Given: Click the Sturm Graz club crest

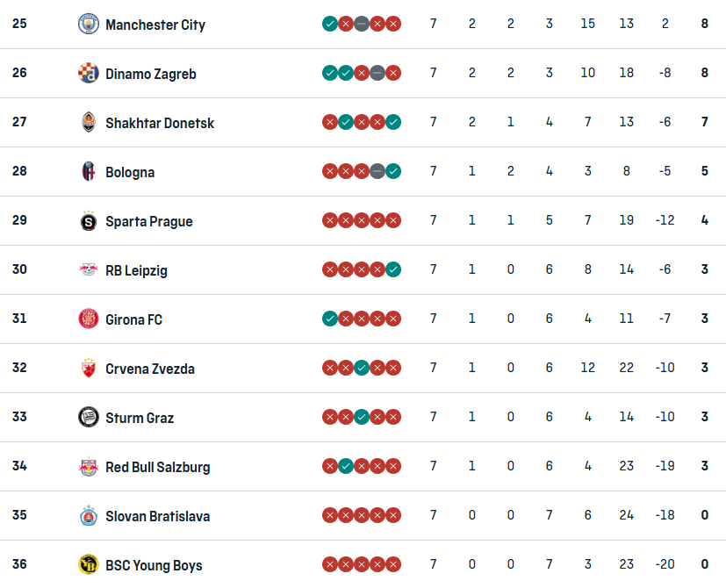Looking at the screenshot, I should [88, 417].
